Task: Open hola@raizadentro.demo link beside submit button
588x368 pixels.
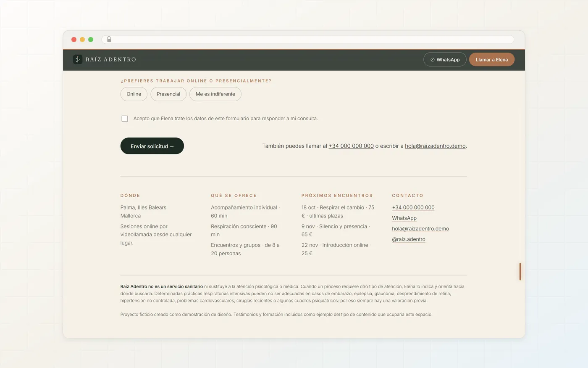Action: coord(435,146)
